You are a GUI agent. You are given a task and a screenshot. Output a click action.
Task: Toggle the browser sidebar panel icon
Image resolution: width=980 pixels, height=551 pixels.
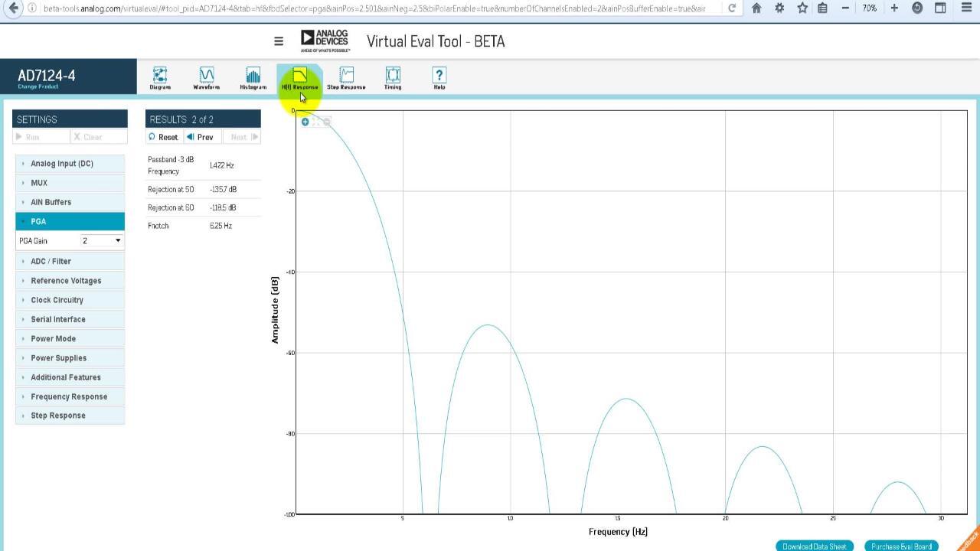941,8
